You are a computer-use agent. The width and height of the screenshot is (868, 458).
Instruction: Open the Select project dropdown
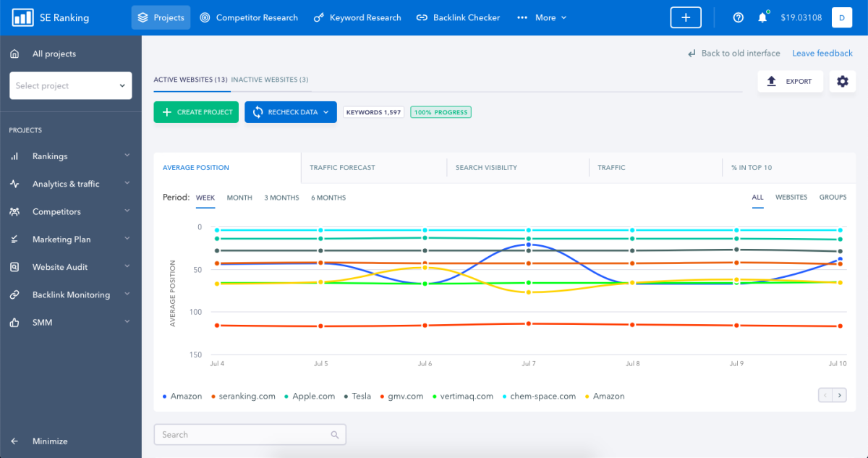pos(70,85)
